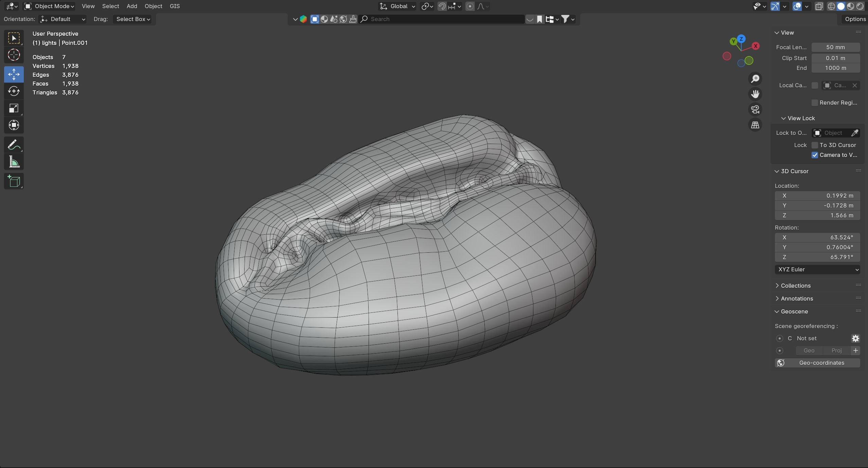The image size is (868, 468).
Task: Click the Focal Length 50 mm field
Action: pos(835,47)
